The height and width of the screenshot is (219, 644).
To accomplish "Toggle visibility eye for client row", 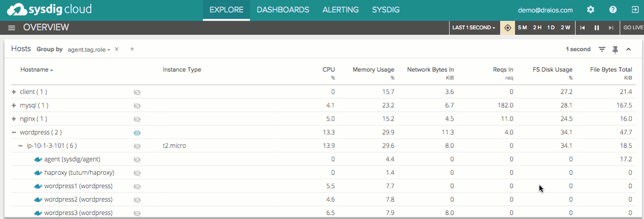I will (137, 92).
